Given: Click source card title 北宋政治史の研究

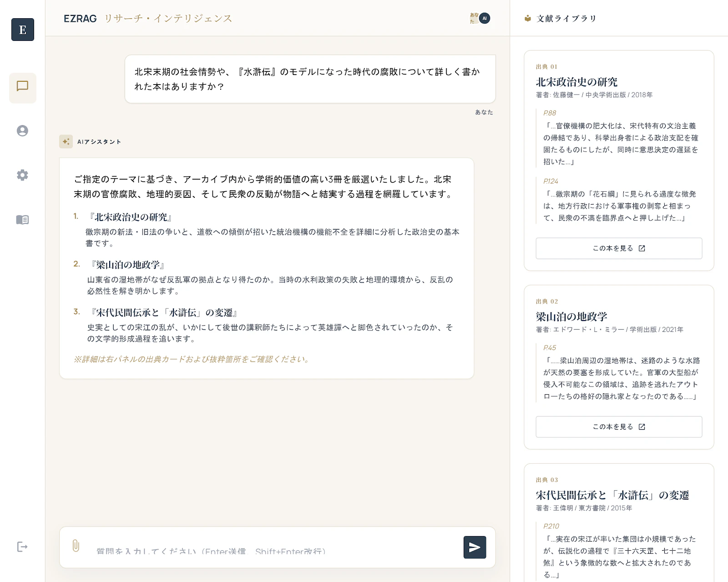Looking at the screenshot, I should [x=576, y=82].
